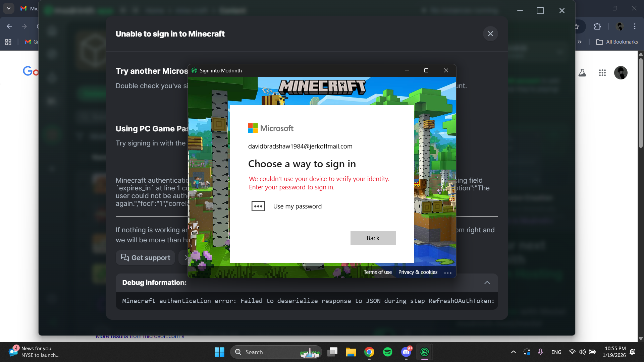Open All Bookmarks
Viewport: 644px width, 362px height.
[618, 42]
